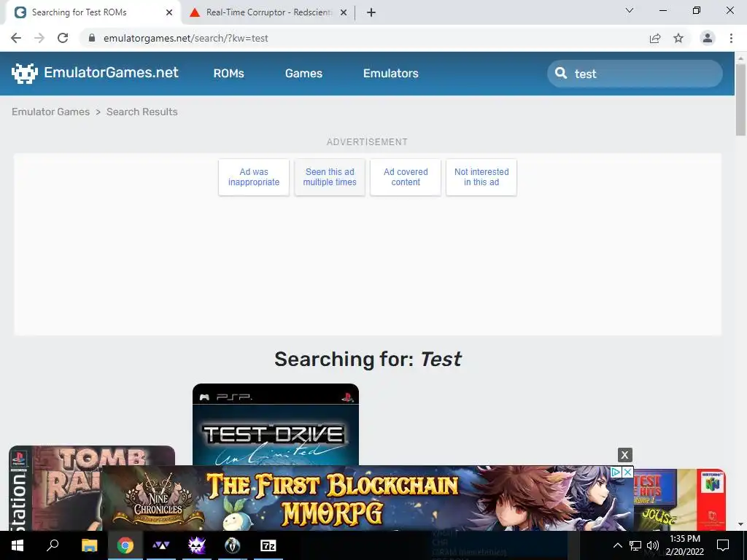The height and width of the screenshot is (560, 747).
Task: Close the Real-Time Corruptor tab
Action: (x=344, y=12)
